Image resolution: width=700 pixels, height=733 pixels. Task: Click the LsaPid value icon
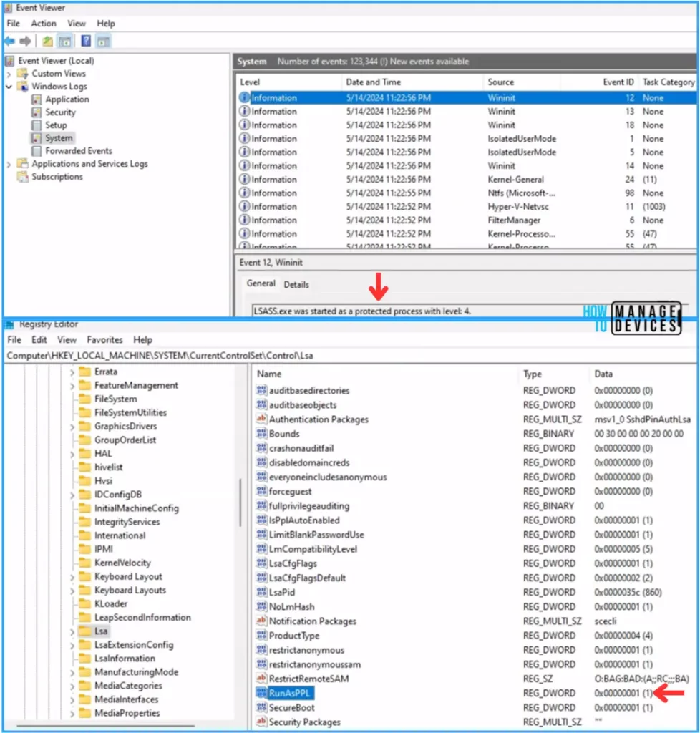pos(262,592)
